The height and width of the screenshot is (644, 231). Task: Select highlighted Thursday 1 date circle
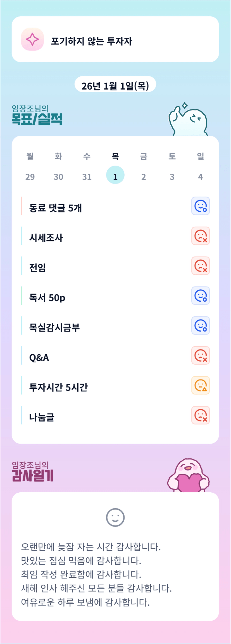coord(115,175)
